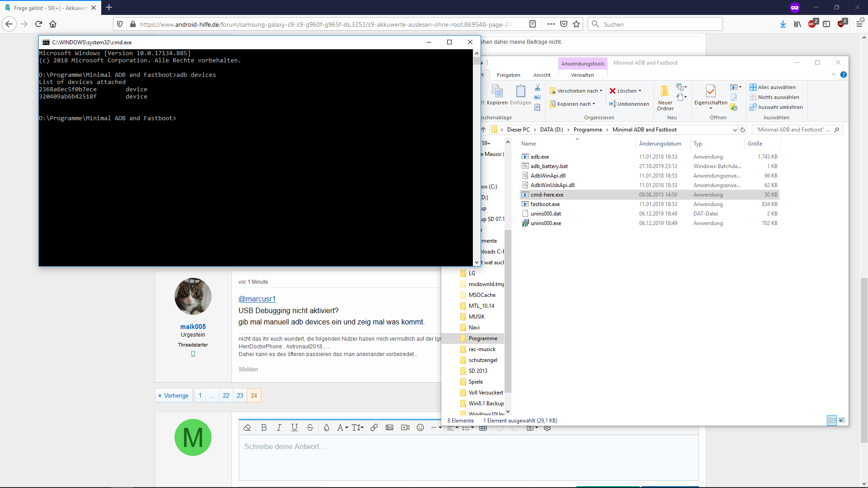Toggle strikethrough in the reply editor
The image size is (868, 488).
click(x=310, y=427)
